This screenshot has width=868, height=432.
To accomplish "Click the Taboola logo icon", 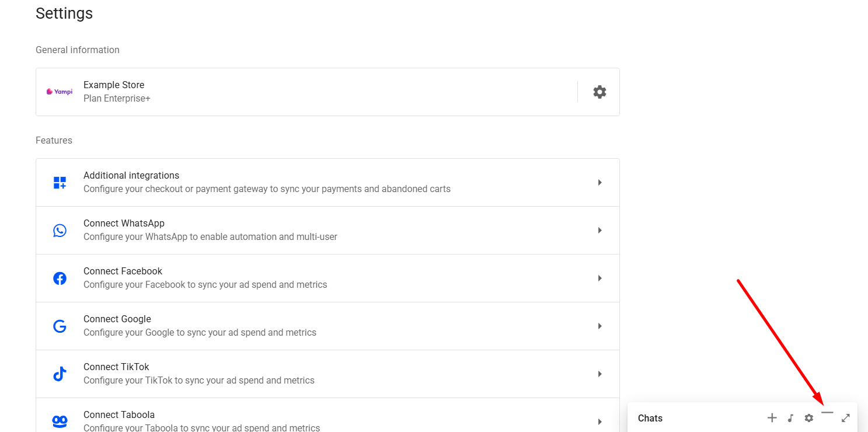I will click(60, 421).
